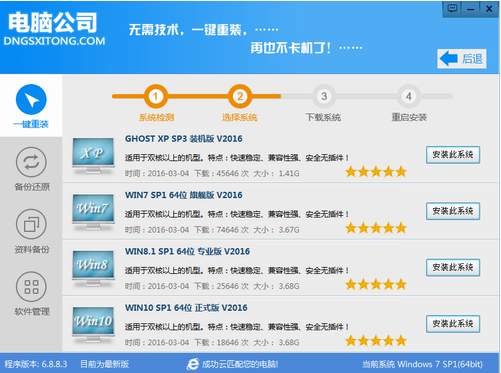Install the WIN8.1 SP1 64位 system
This screenshot has height=373, width=501.
453,267
